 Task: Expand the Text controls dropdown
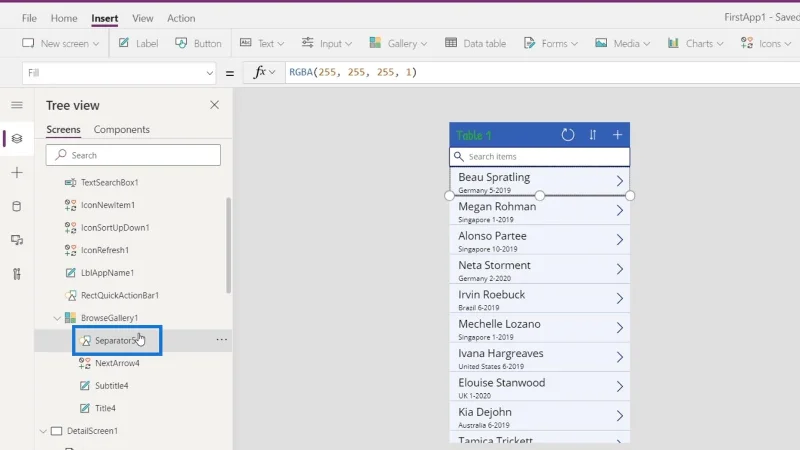coord(262,43)
